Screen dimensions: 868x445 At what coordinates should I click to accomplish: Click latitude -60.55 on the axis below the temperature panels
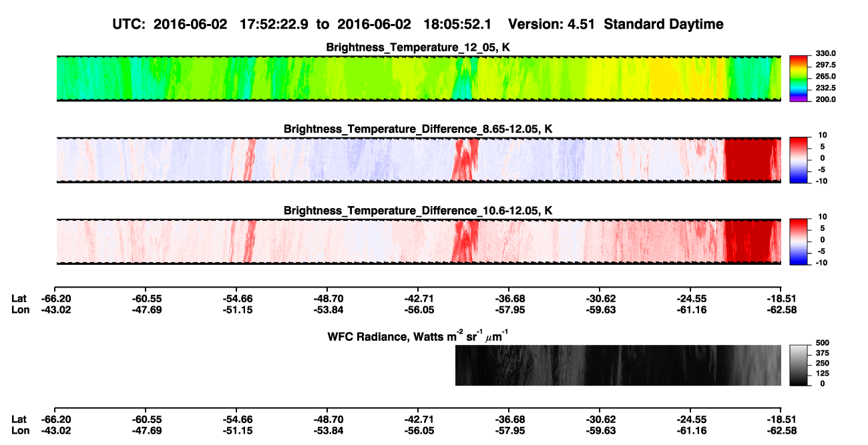tap(146, 298)
